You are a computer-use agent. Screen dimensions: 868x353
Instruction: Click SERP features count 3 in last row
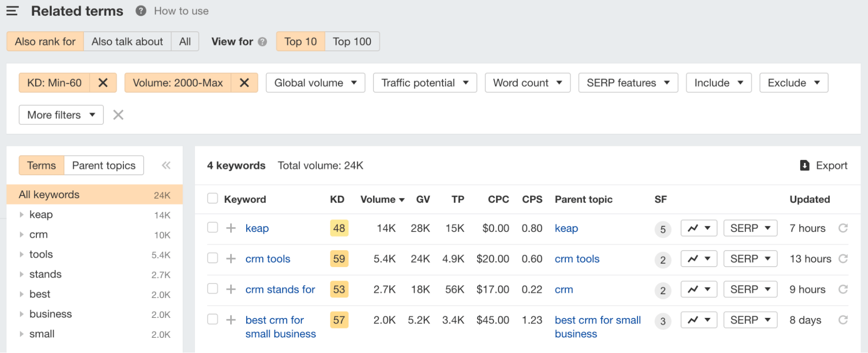pyautogui.click(x=663, y=321)
